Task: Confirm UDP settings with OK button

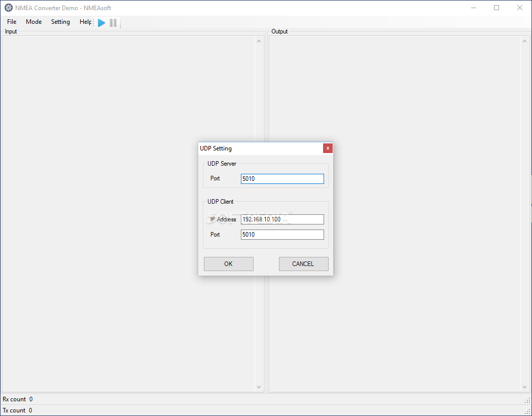Action: 228,264
